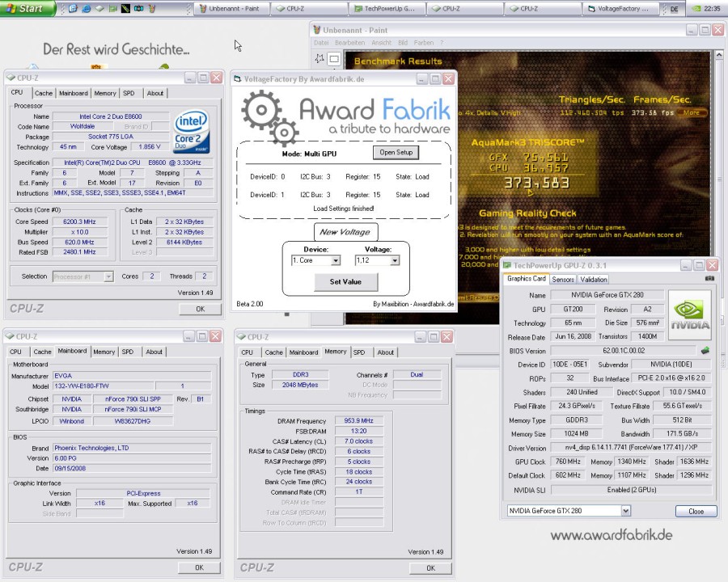728x582 pixels.
Task: Switch to Unbenannt - Paint taskbar button
Action: 231,8
